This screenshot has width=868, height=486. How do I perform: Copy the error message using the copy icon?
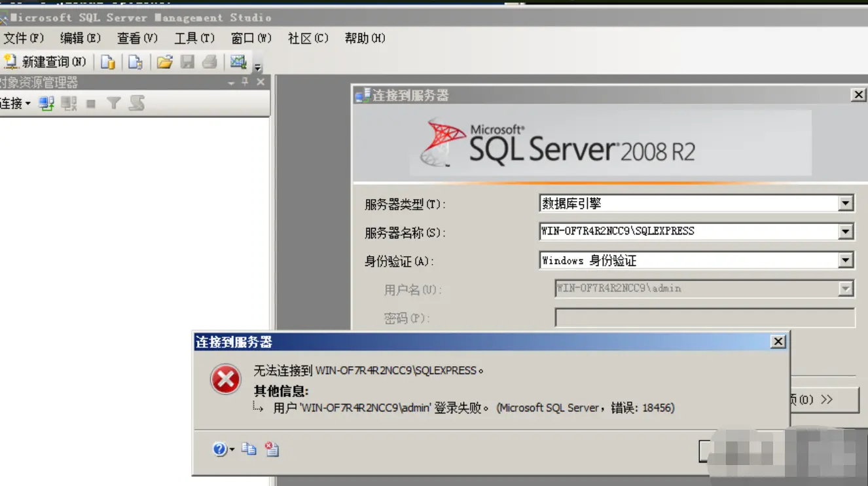(248, 450)
